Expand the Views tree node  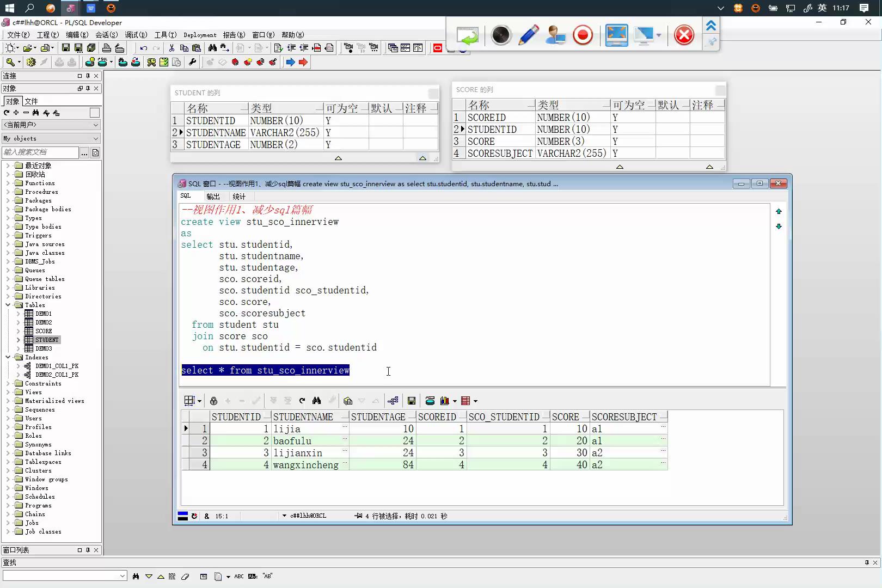(8, 392)
